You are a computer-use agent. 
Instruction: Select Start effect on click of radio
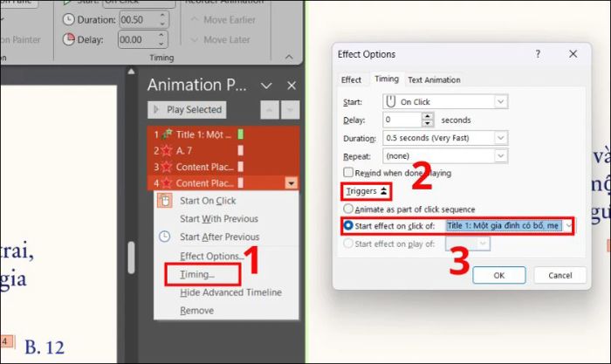click(x=348, y=225)
